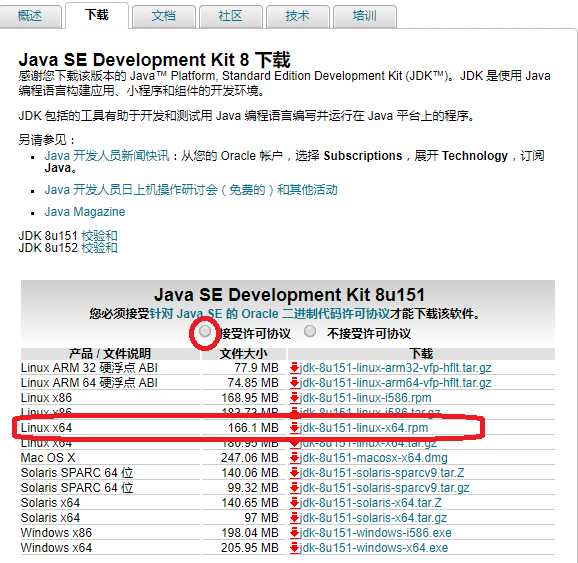Image resolution: width=578 pixels, height=563 pixels.
Task: Click the 77.9 MB file size
Action: [257, 368]
